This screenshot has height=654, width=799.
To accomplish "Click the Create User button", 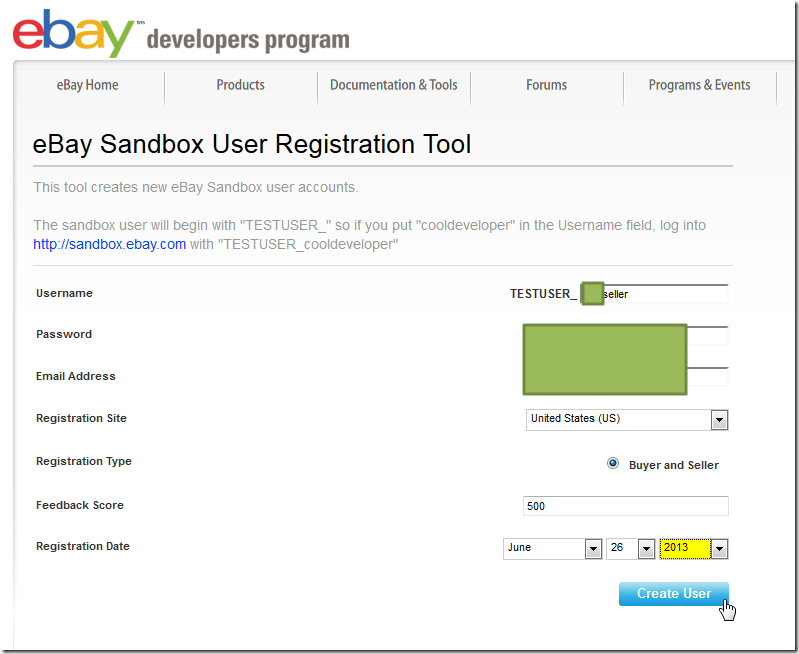I will pos(674,594).
